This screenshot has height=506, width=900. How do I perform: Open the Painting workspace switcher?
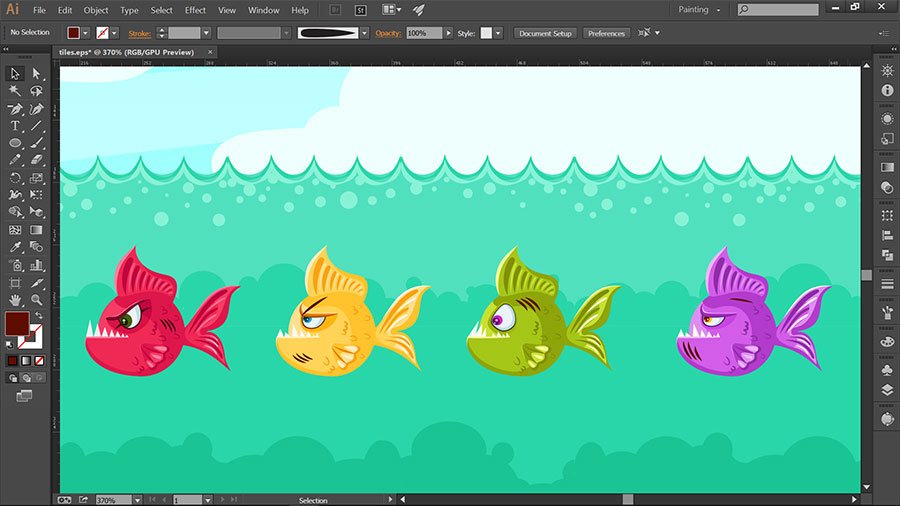[x=699, y=10]
